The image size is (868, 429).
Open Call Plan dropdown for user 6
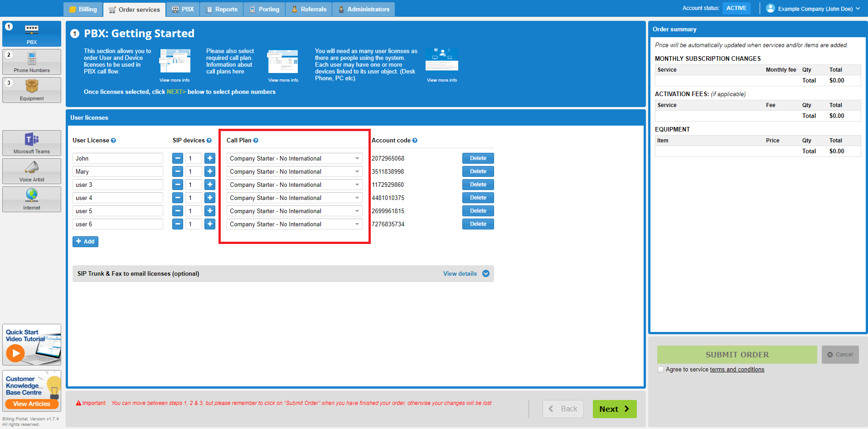tap(295, 224)
